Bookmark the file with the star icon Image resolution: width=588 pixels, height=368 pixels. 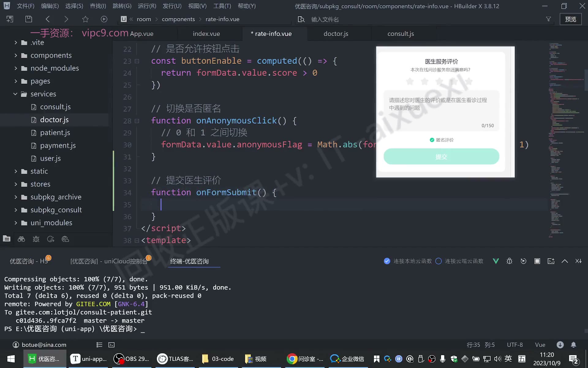pyautogui.click(x=85, y=19)
